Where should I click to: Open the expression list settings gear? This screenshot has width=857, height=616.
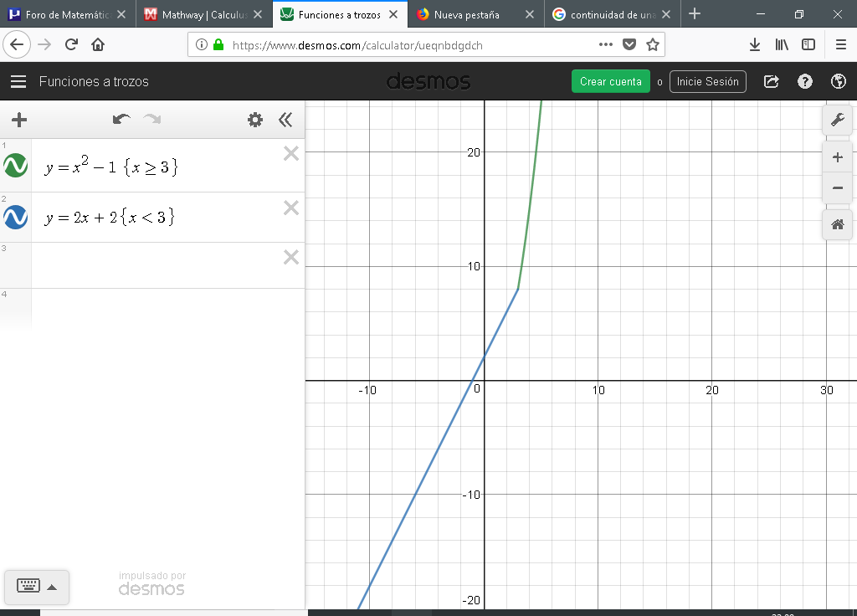pos(255,120)
